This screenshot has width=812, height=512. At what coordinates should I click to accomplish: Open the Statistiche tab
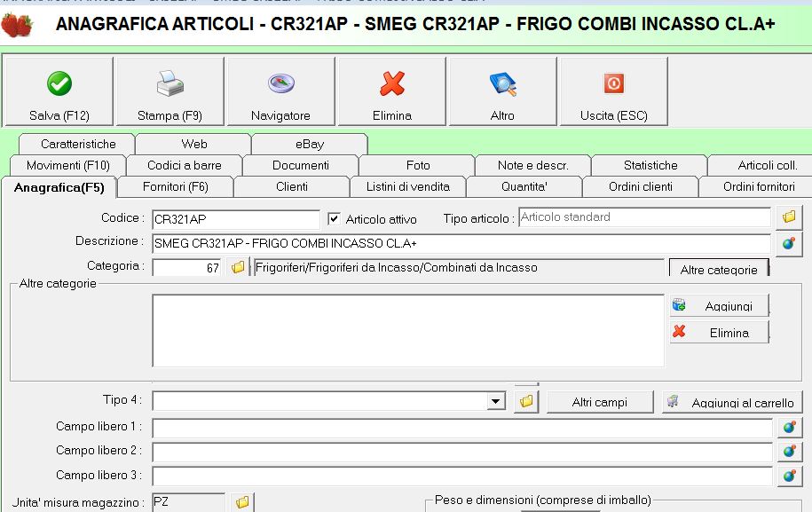pyautogui.click(x=650, y=165)
